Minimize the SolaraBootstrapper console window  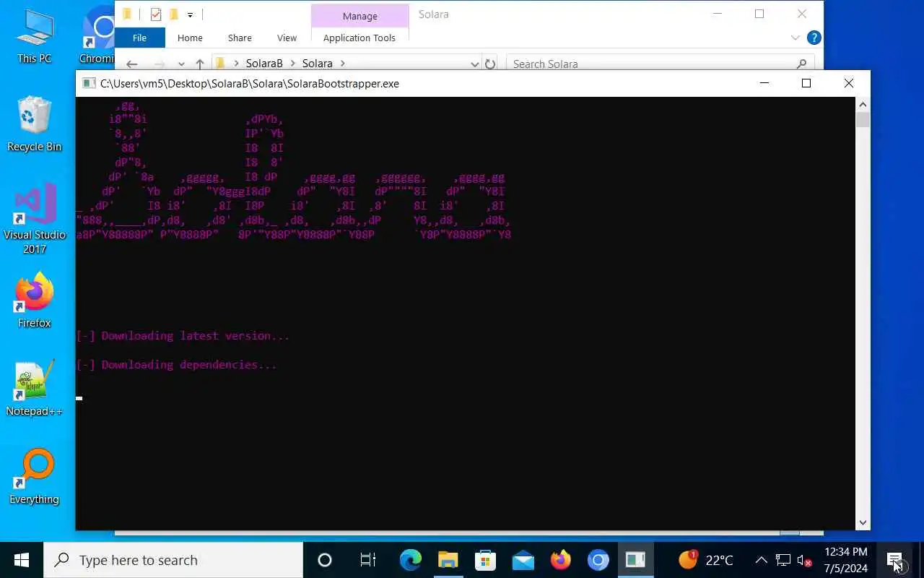click(x=764, y=83)
